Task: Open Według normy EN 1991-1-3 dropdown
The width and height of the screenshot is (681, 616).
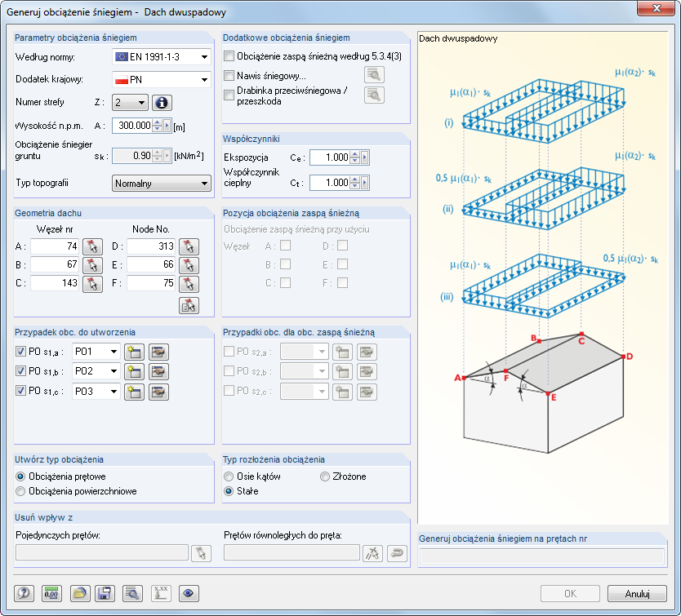Action: tap(162, 57)
